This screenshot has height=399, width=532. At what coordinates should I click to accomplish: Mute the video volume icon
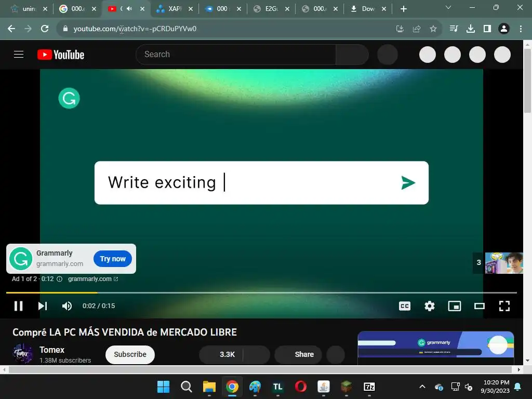pos(67,306)
